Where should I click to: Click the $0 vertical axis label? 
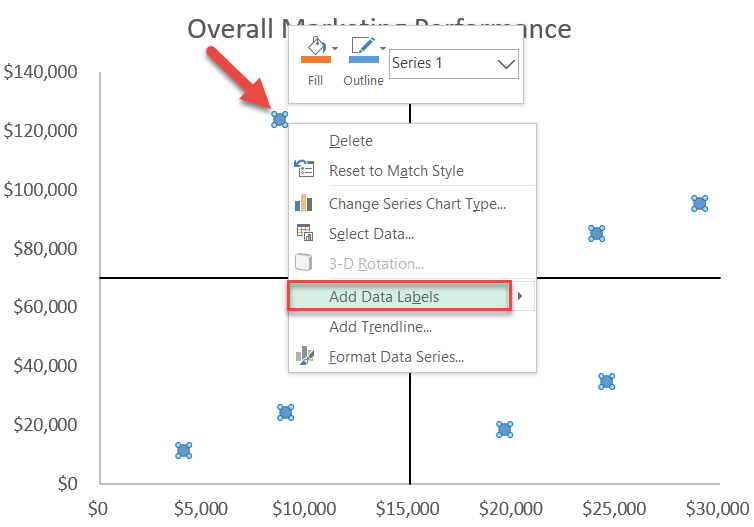click(68, 484)
